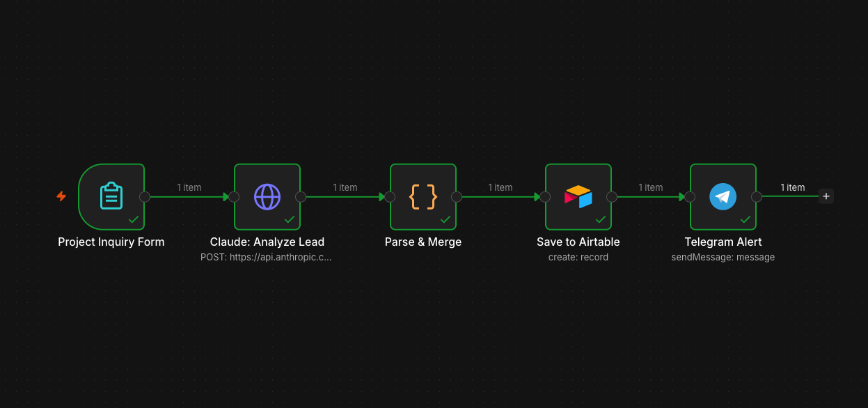Click green checkmark on Save to Airtable
The width and height of the screenshot is (868, 408).
point(600,219)
